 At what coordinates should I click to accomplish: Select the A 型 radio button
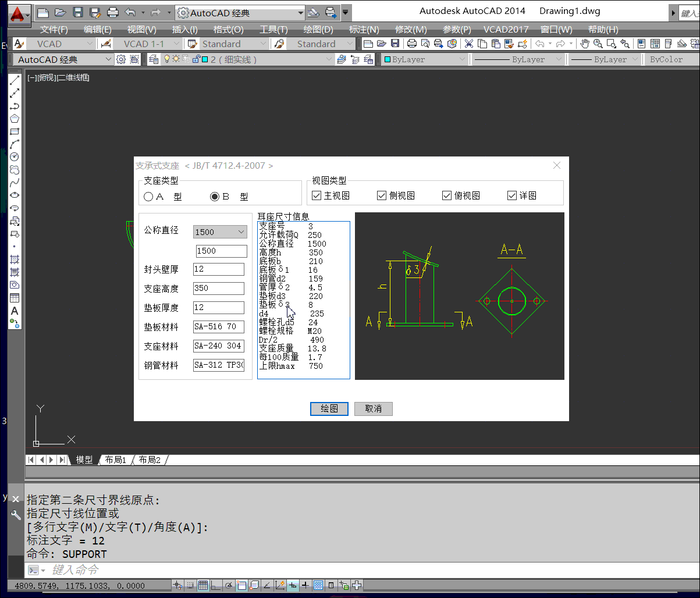click(148, 197)
